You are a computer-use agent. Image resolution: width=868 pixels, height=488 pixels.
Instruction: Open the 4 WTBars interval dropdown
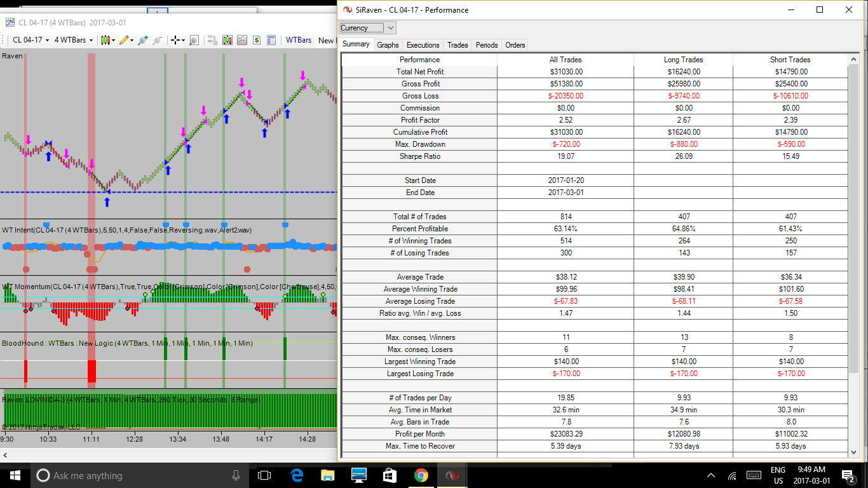pos(73,40)
